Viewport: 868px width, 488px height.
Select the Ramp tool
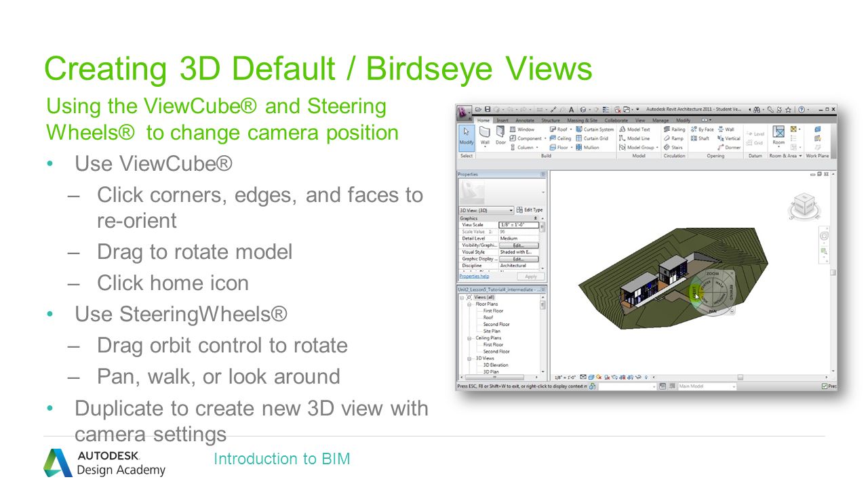673,138
